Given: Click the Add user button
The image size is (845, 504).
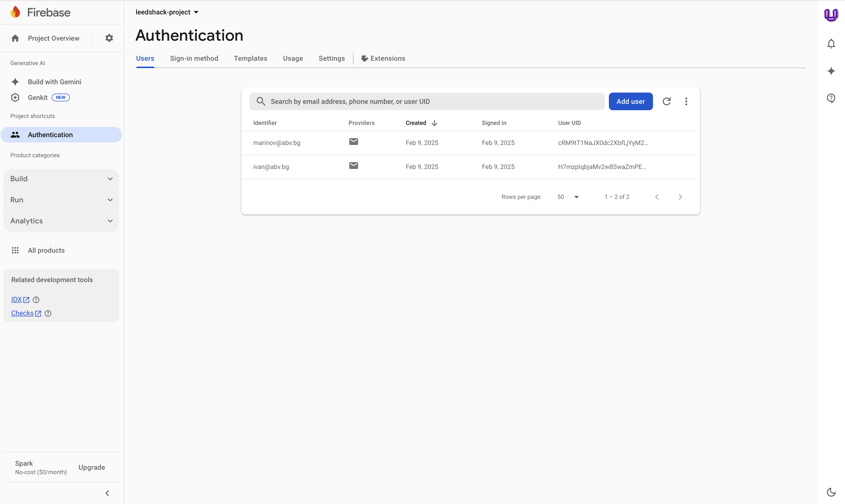Looking at the screenshot, I should coord(630,101).
